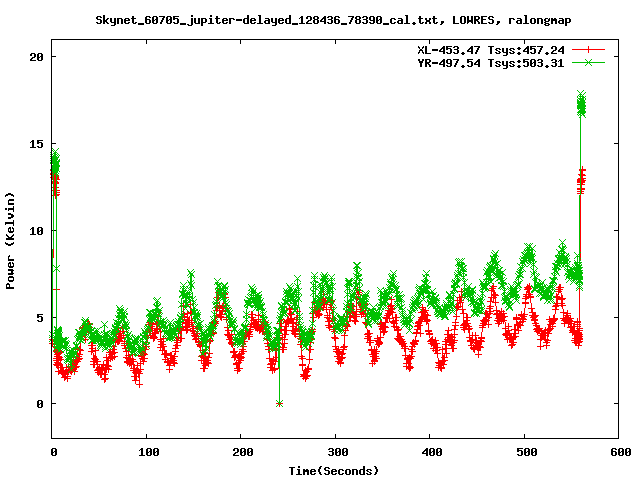Viewport: 640px width, 480px height.
Task: Click the y-axis tick label 15
Action: point(36,144)
